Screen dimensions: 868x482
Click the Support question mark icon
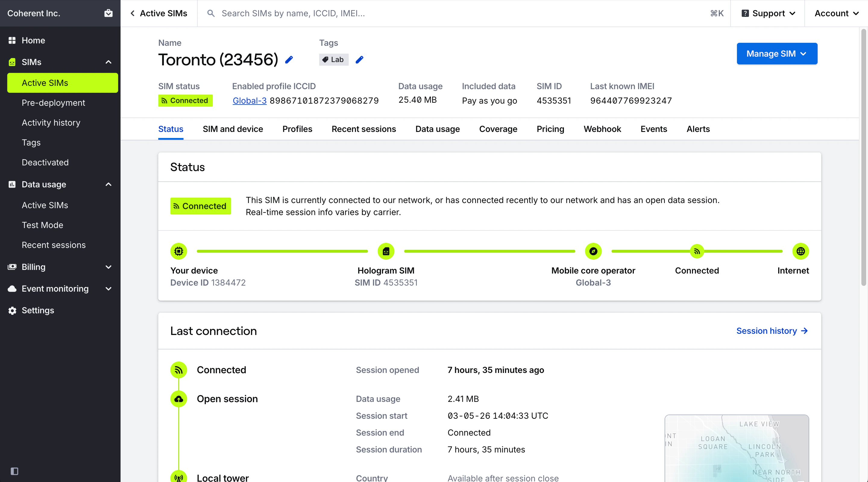745,13
